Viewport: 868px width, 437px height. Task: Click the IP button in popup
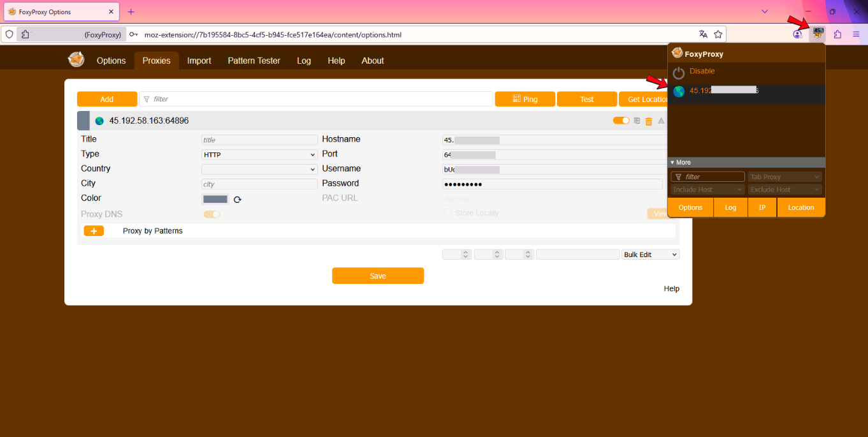(762, 207)
